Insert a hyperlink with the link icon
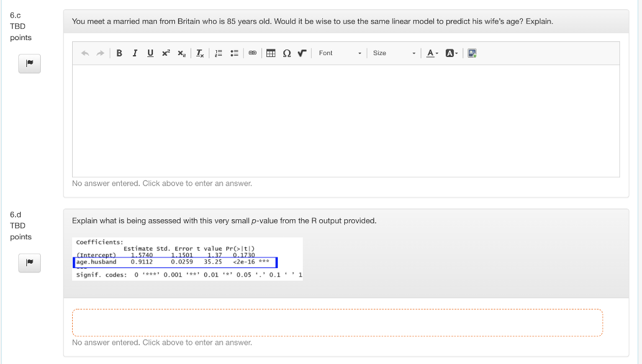Image resolution: width=642 pixels, height=364 pixels. (x=253, y=53)
